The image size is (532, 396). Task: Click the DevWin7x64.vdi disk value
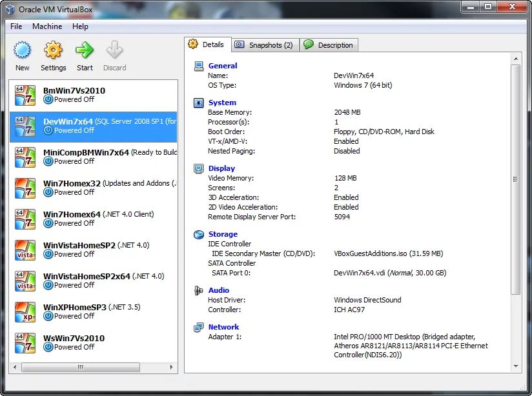390,273
